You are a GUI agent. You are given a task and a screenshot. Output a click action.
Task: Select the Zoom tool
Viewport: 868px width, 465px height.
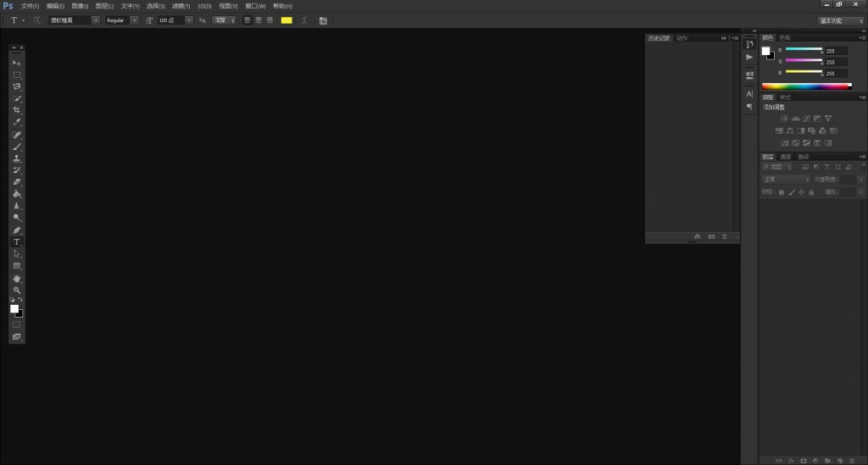(17, 290)
